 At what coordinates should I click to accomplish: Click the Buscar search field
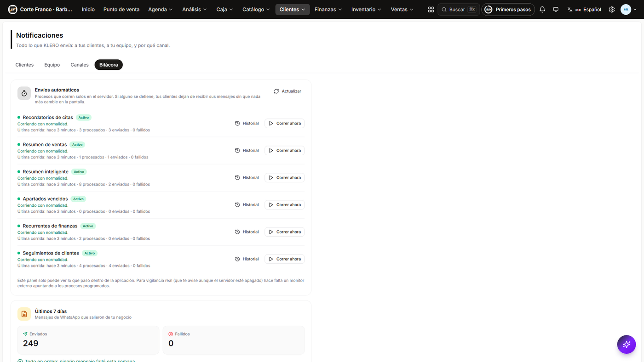pyautogui.click(x=459, y=9)
